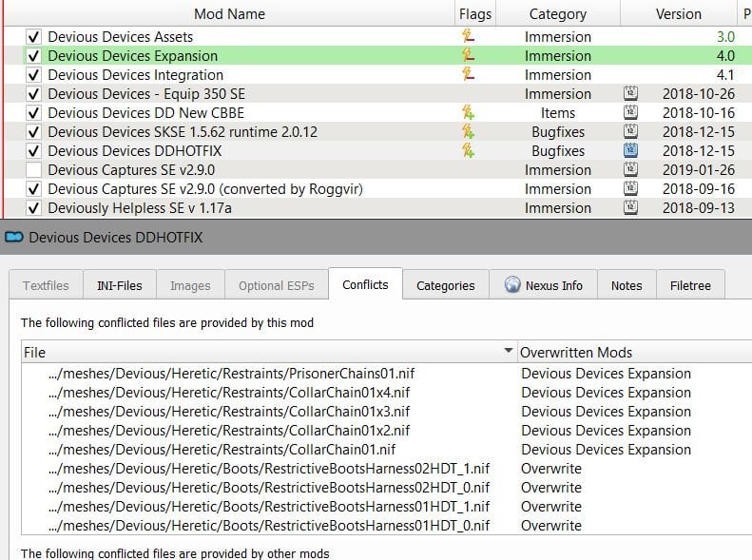Click the calendar icon for the SKSE 1.5.62 row

(630, 131)
